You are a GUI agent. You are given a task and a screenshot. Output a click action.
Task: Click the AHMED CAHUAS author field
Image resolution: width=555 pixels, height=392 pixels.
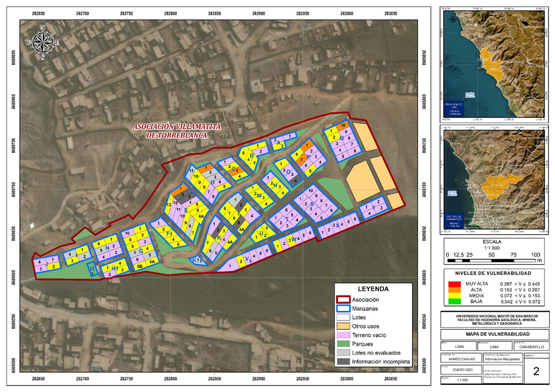click(462, 359)
